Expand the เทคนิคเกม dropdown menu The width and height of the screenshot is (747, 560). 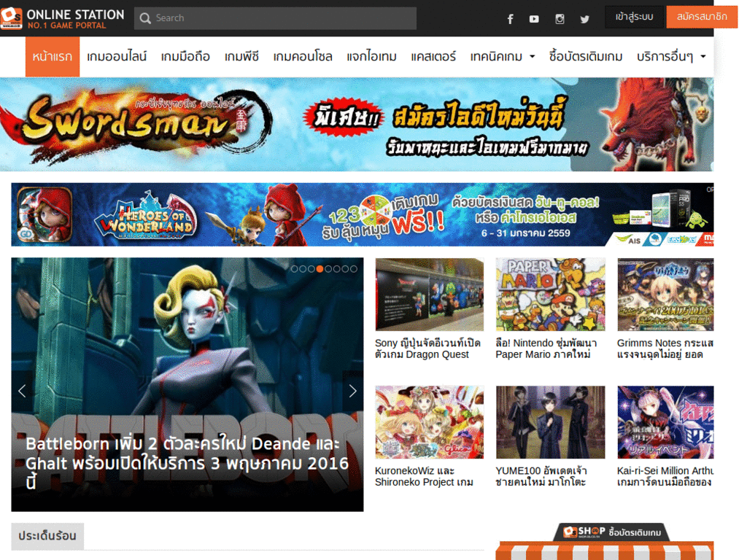[x=503, y=57]
